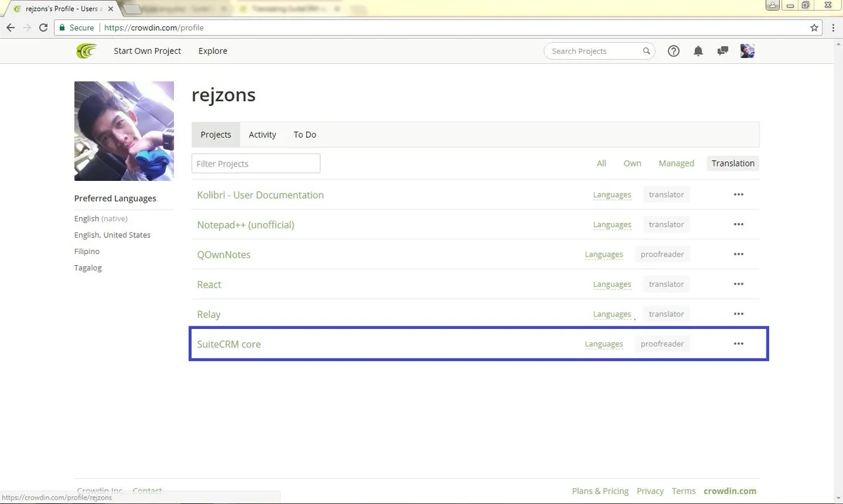Open options for Notepad++ (unofficial) row
The width and height of the screenshot is (843, 504).
pyautogui.click(x=738, y=224)
